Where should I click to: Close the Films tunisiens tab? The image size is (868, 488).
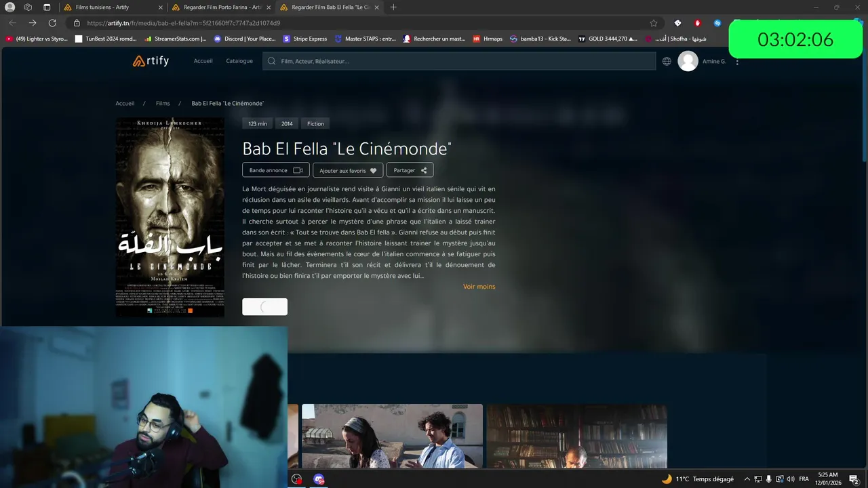(161, 7)
